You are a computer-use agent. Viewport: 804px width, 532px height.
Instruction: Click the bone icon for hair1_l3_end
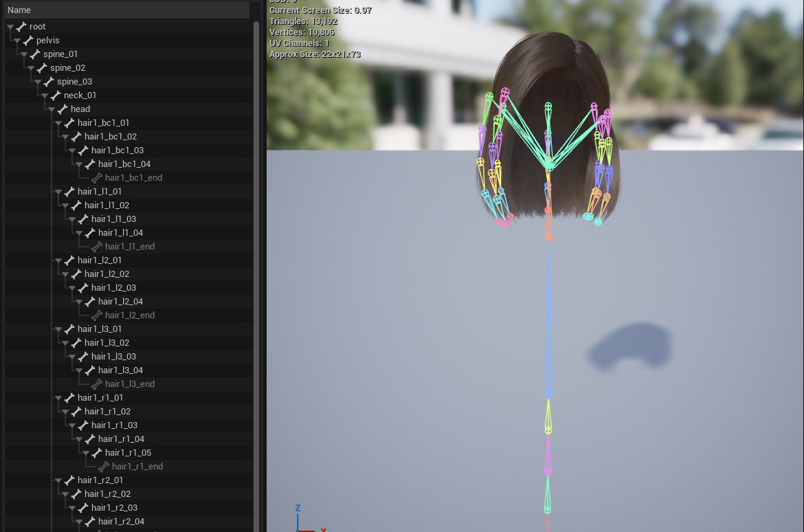(97, 384)
